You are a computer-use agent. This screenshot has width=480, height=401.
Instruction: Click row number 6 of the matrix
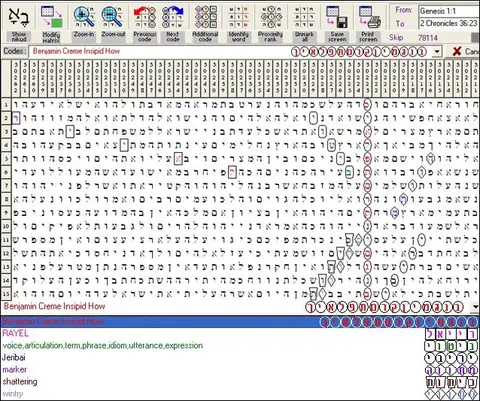coord(6,173)
